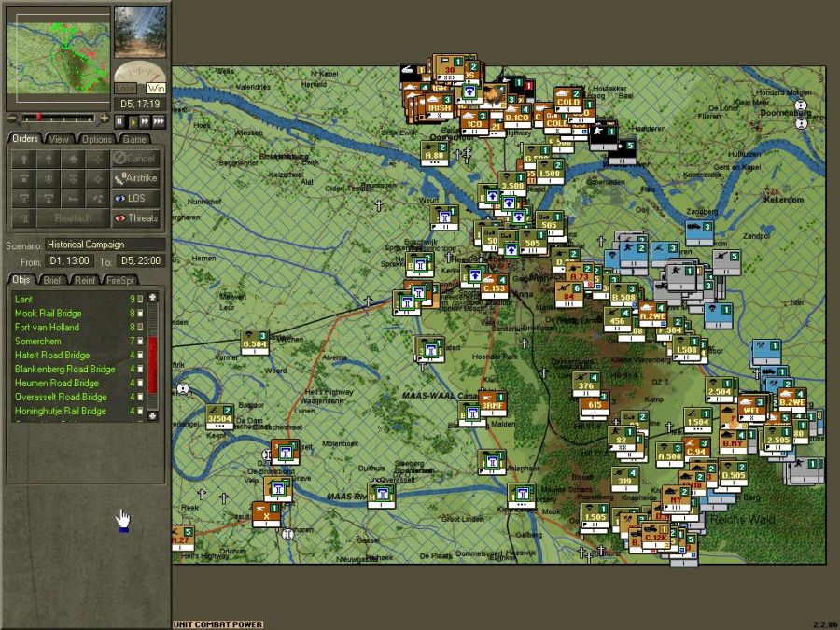Select the 456 unit counter
The height and width of the screenshot is (630, 840).
pyautogui.click(x=618, y=319)
